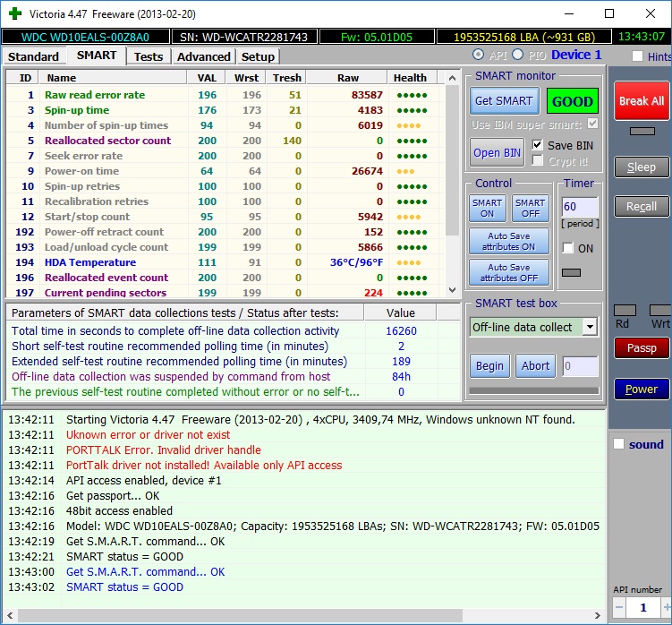
Task: Click the serial number SN field
Action: coord(244,37)
